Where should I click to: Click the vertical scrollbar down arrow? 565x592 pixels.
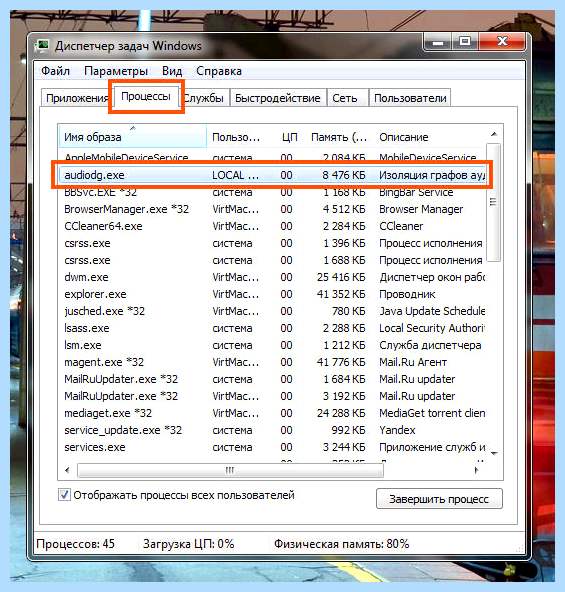(x=494, y=453)
